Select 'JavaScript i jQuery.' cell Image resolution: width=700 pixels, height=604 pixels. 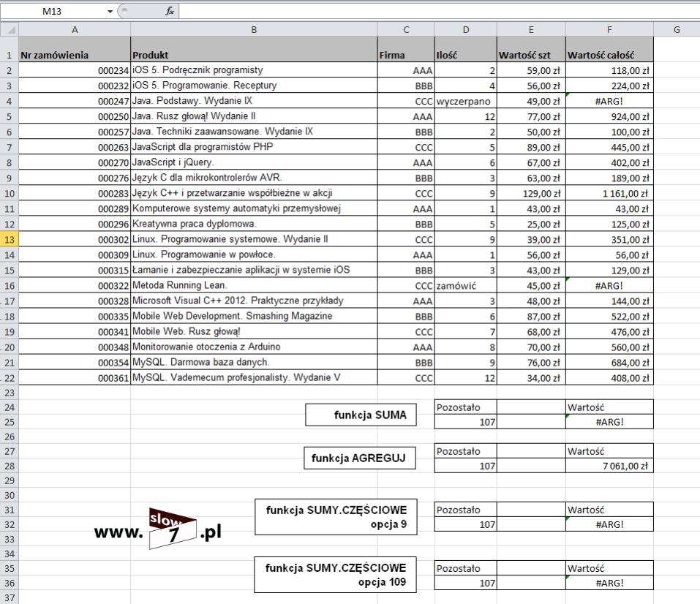(x=254, y=162)
